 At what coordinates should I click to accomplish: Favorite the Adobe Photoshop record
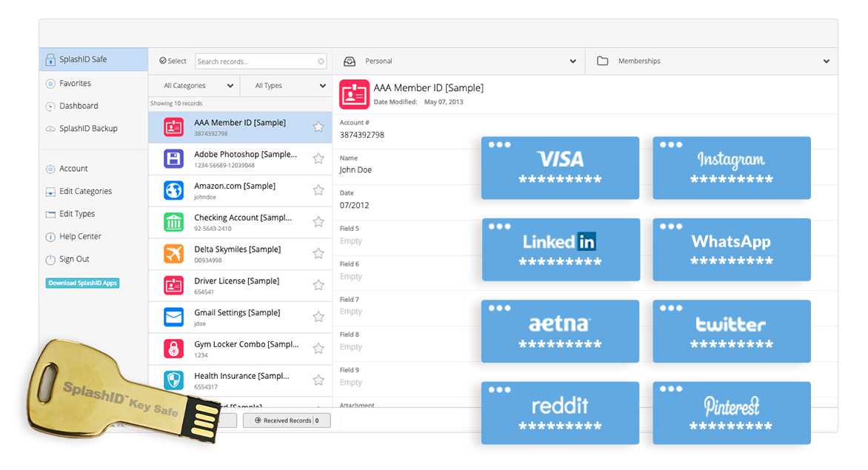coord(318,158)
